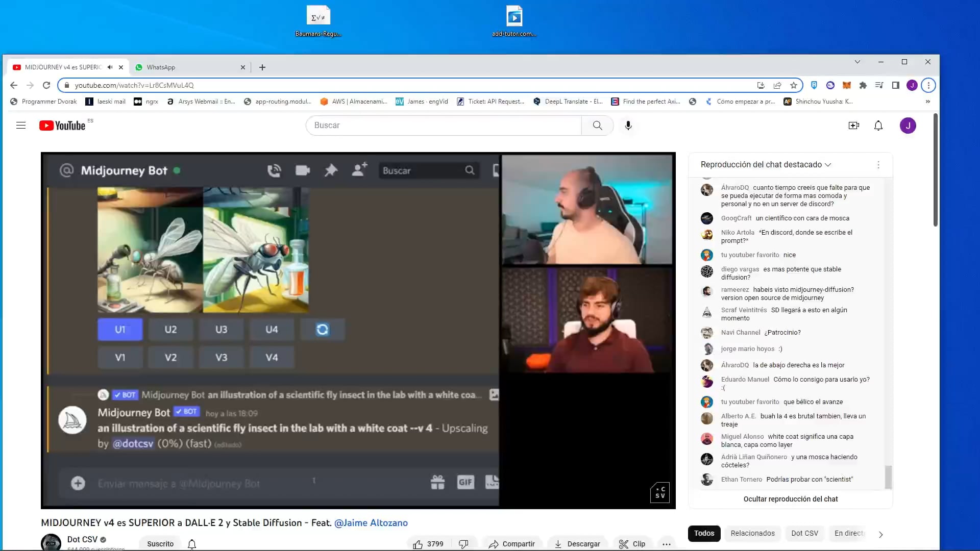Viewport: 980px width, 551px height.
Task: Click Ocultar reproducción del chat
Action: [x=790, y=499]
